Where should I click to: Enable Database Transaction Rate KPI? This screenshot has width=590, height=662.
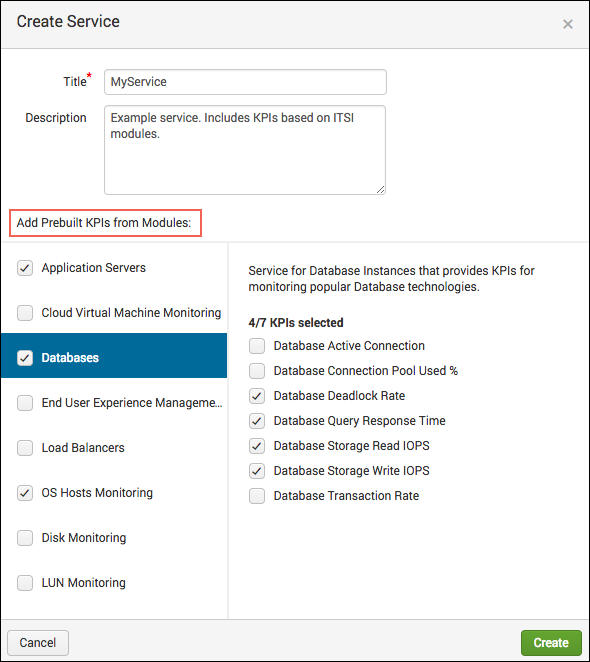click(x=257, y=496)
